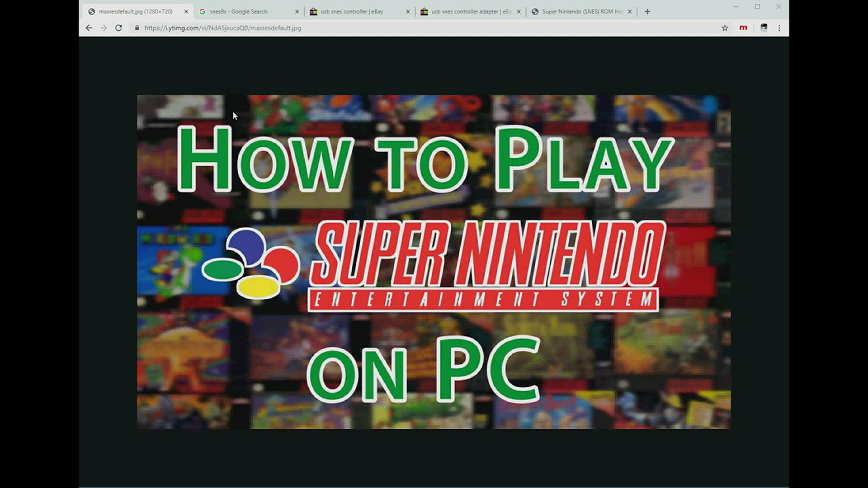Switch to Super Nintendo ROM Hacks tab
Image resolution: width=868 pixels, height=488 pixels.
[582, 12]
